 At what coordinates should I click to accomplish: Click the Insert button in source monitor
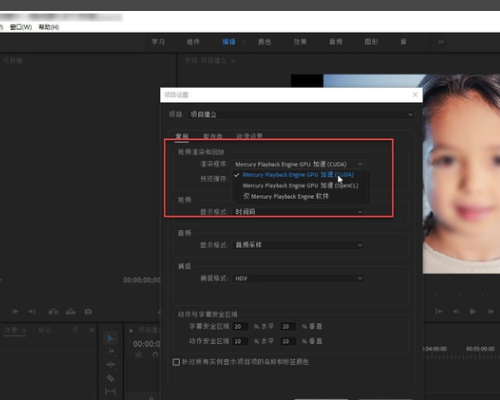53,312
